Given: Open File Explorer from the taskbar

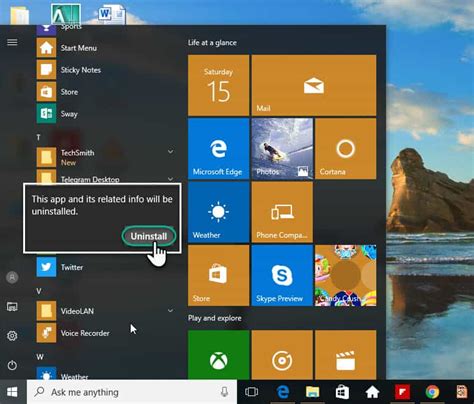Looking at the screenshot, I should (312, 392).
